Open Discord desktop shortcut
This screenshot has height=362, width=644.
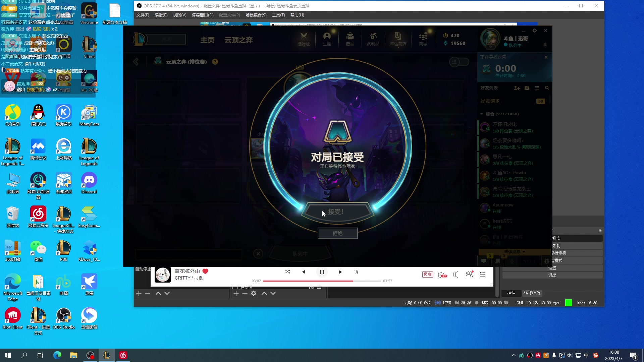[x=89, y=183]
